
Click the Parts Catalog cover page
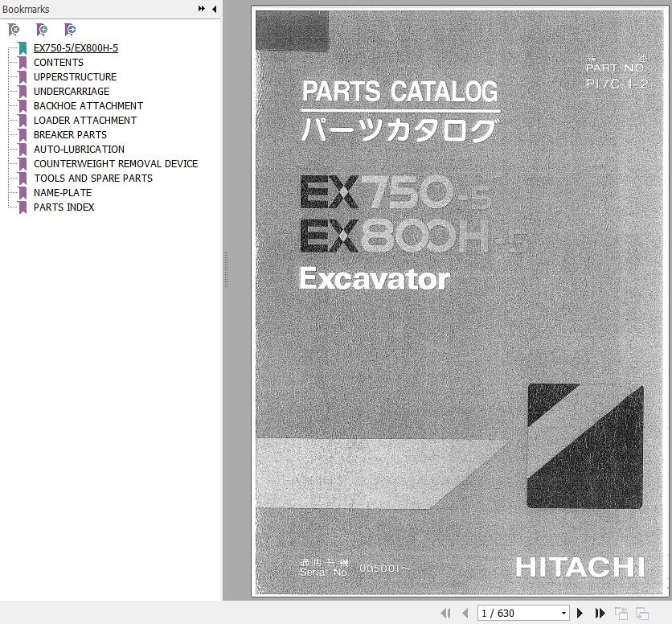(x=460, y=302)
